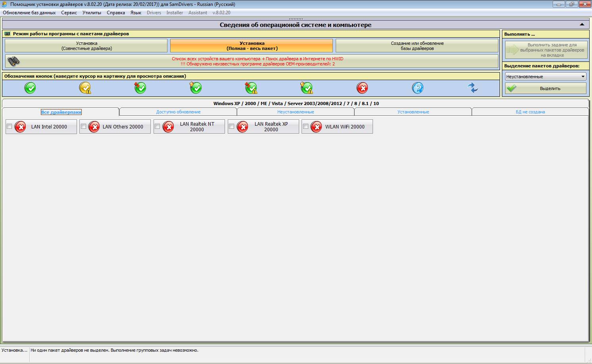Click the Assistant item in the menu bar
The height and width of the screenshot is (364, 592).
[x=198, y=13]
